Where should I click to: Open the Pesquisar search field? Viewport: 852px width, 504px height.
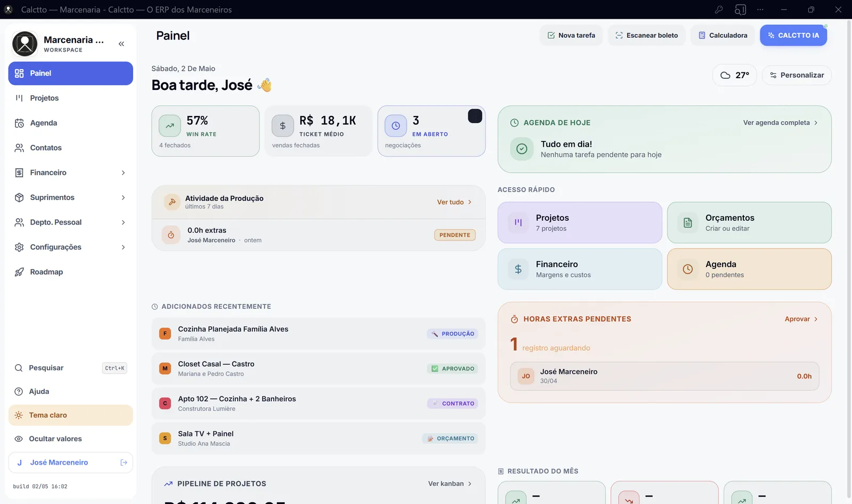click(x=71, y=368)
